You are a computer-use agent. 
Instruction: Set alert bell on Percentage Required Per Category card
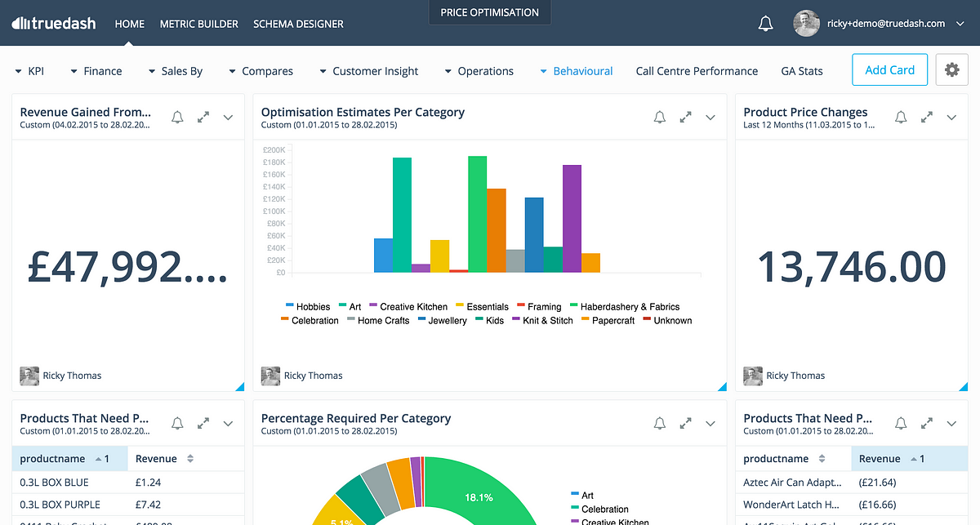click(660, 424)
